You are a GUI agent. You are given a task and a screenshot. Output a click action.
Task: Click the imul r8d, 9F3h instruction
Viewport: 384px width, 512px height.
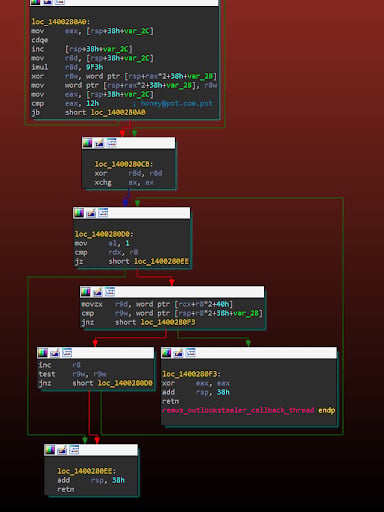[67, 67]
